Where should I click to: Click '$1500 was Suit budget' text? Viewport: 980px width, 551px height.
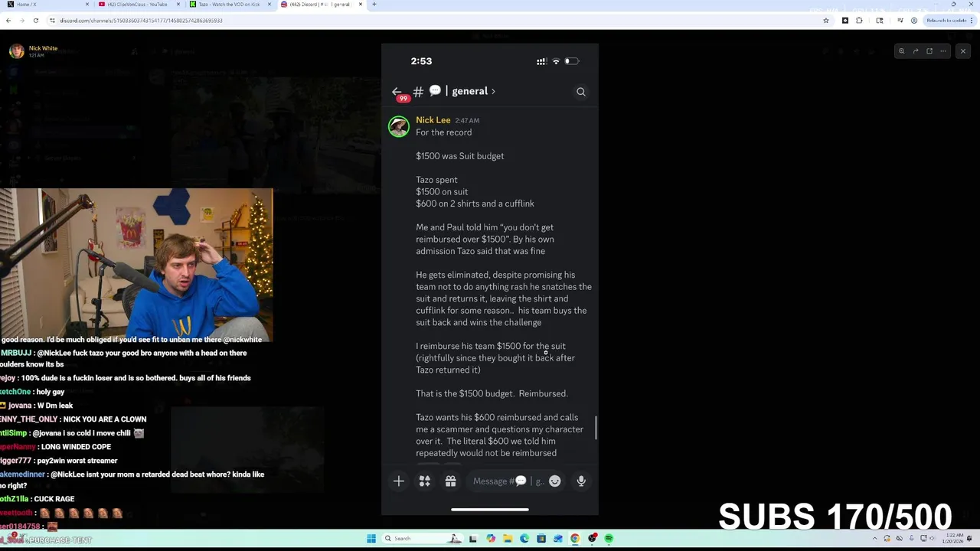pos(459,156)
